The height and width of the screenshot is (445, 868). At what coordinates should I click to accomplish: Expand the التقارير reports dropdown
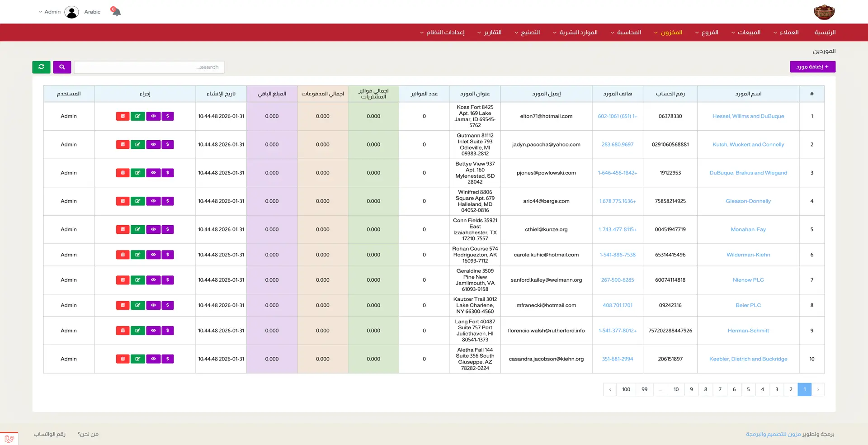[490, 33]
